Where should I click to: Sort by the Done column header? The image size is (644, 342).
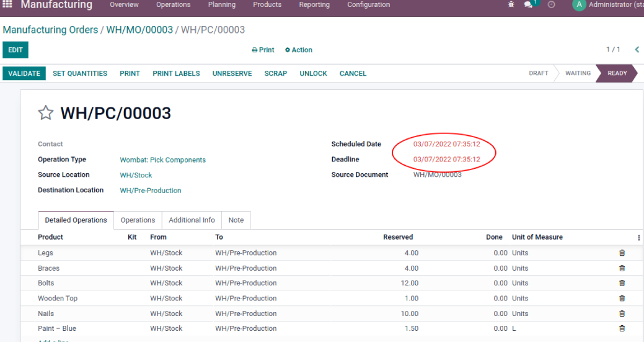click(494, 237)
